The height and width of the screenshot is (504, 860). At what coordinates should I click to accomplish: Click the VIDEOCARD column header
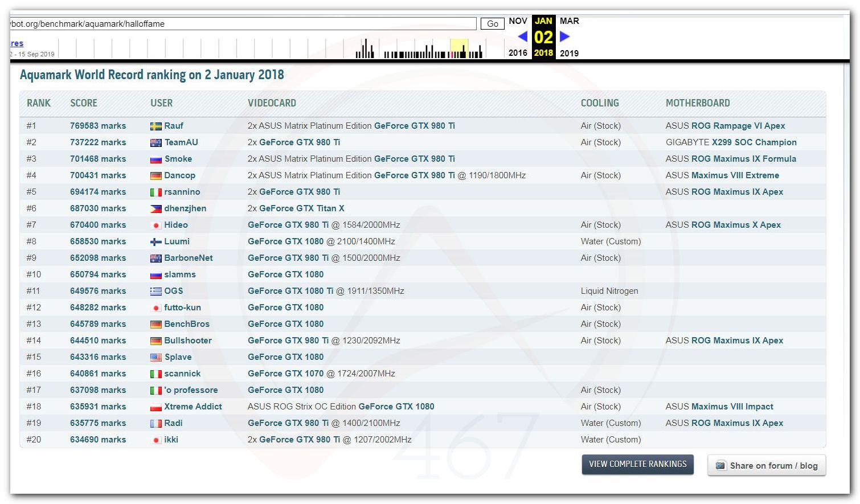click(x=272, y=103)
